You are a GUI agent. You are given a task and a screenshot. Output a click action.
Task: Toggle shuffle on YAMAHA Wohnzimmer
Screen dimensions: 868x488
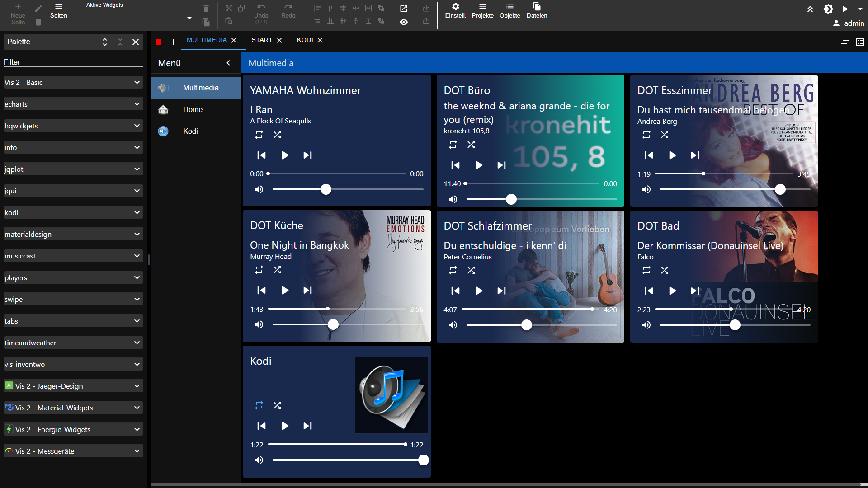tap(277, 135)
